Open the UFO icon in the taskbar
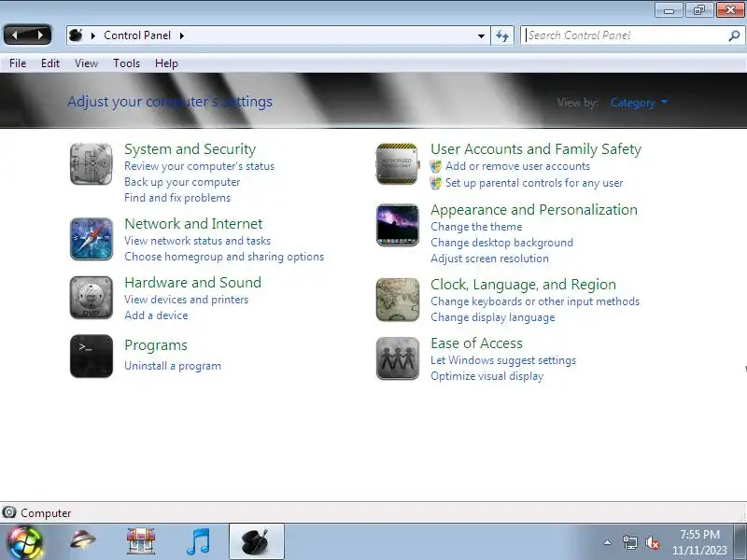The image size is (747, 560). tap(82, 540)
